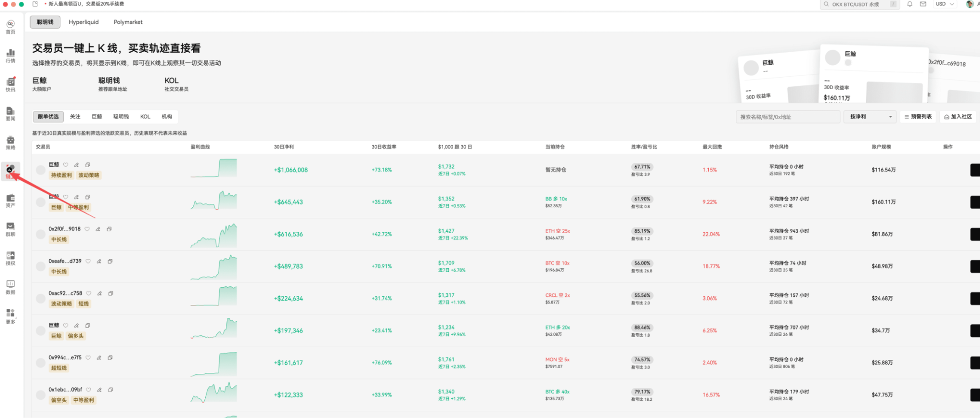Click the avatar of trader 0x994c...e7f5
The image size is (980, 418).
(41, 362)
